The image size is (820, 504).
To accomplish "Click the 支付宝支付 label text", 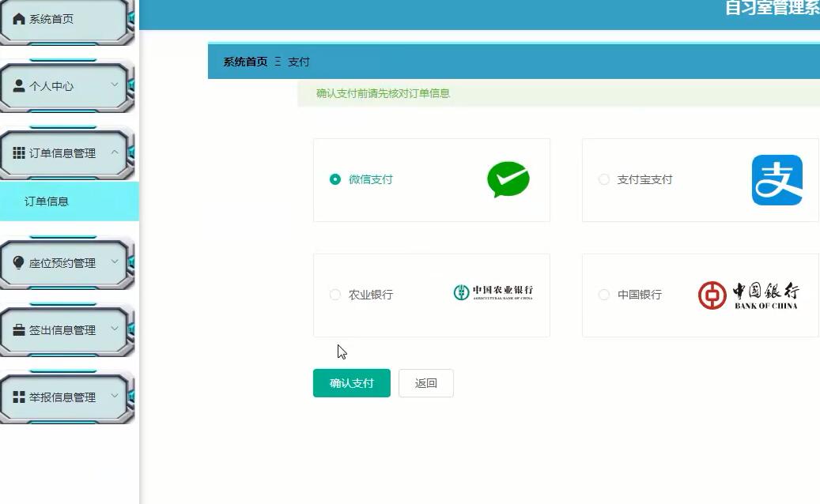I will tap(644, 179).
